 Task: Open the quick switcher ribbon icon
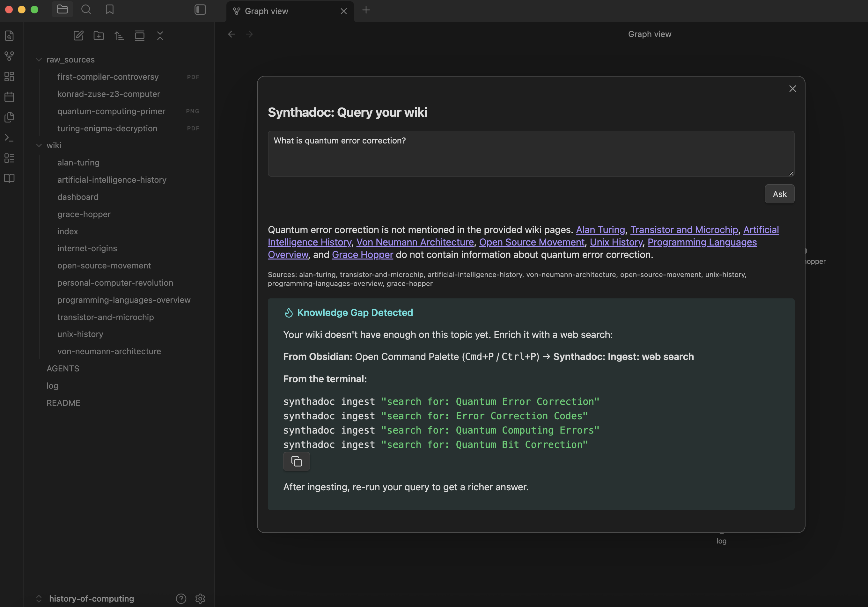pyautogui.click(x=10, y=35)
